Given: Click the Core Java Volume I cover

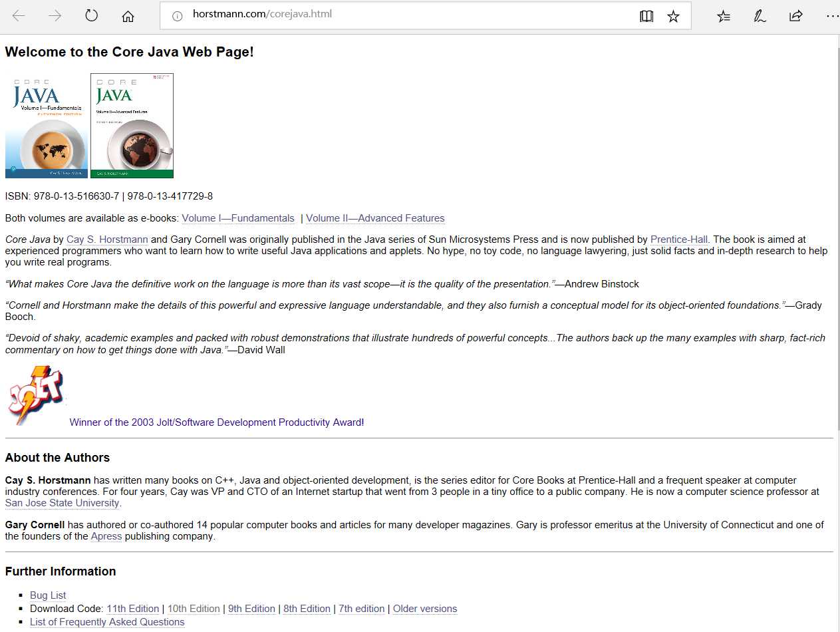Looking at the screenshot, I should 47,126.
